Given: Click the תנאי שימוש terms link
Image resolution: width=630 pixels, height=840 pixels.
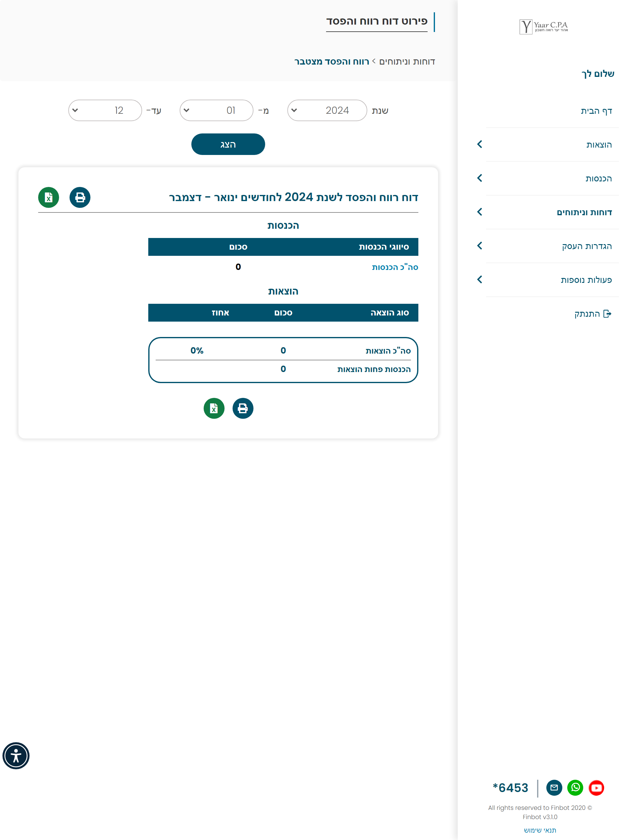Looking at the screenshot, I should 540,830.
